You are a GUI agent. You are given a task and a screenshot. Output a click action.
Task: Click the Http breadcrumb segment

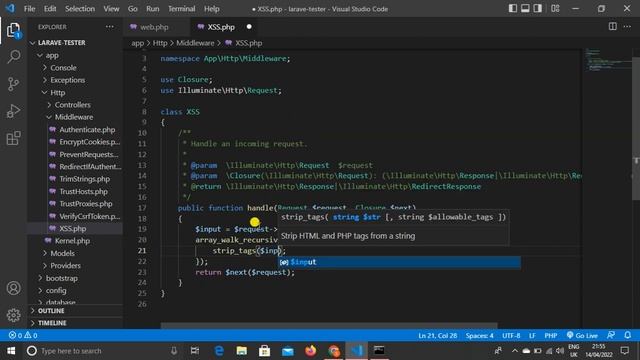click(160, 43)
